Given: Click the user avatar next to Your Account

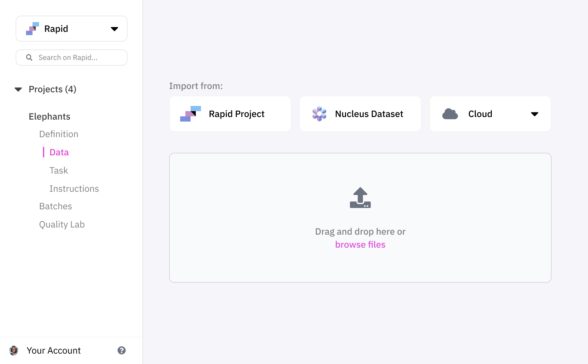Looking at the screenshot, I should (14, 350).
